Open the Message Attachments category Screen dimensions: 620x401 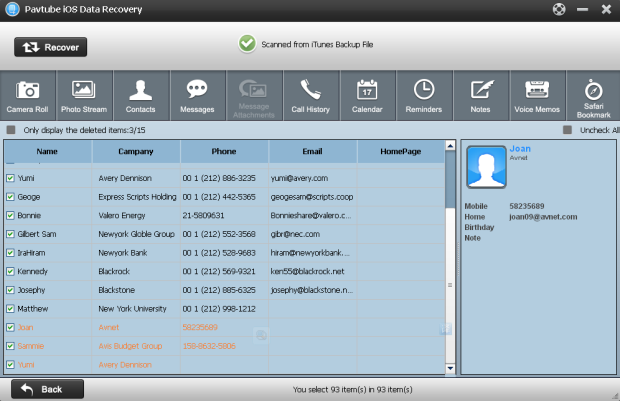coord(254,96)
